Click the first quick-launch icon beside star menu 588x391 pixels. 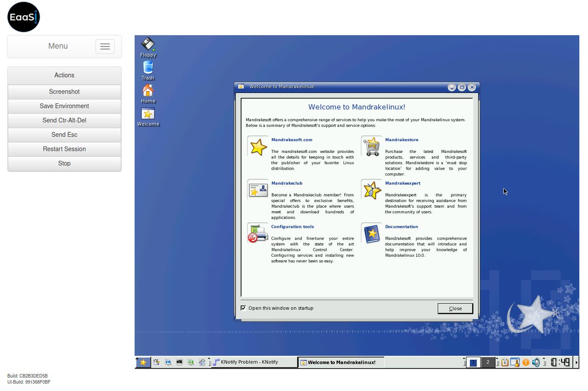point(157,363)
